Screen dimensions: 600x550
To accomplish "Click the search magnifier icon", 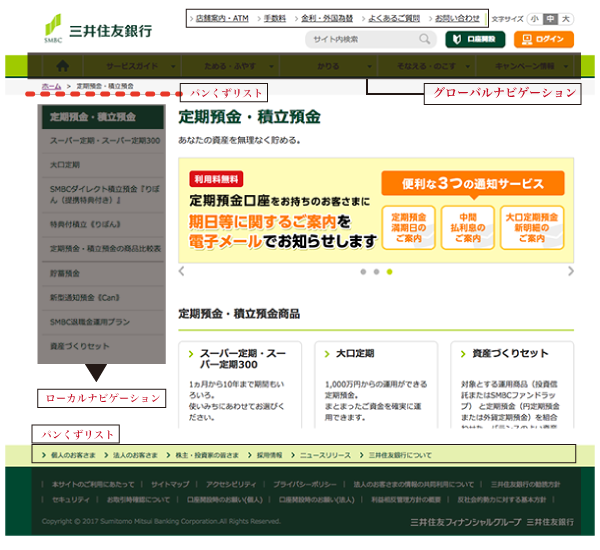I will (x=426, y=40).
